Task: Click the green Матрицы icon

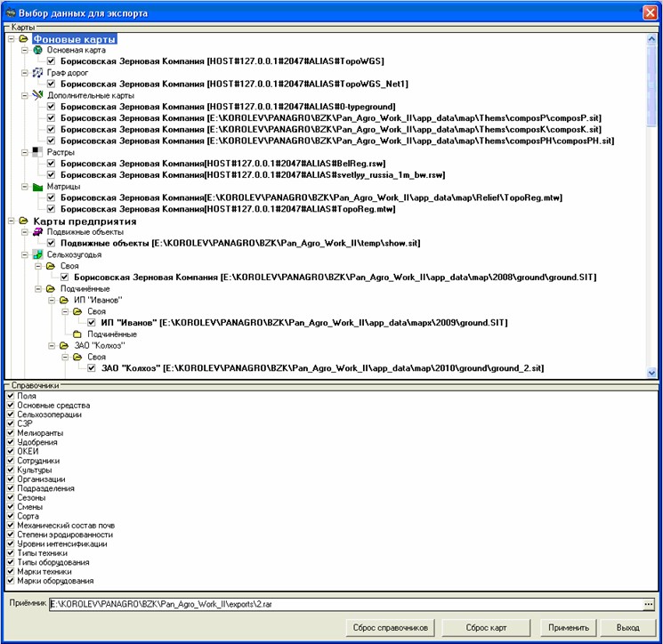Action: tap(37, 187)
